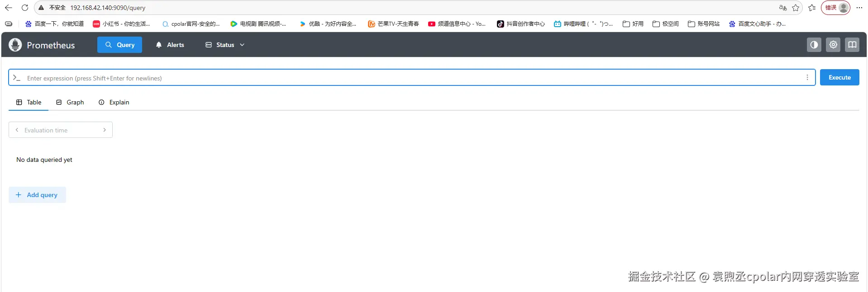Step evaluation time backward with left chevron

click(17, 130)
